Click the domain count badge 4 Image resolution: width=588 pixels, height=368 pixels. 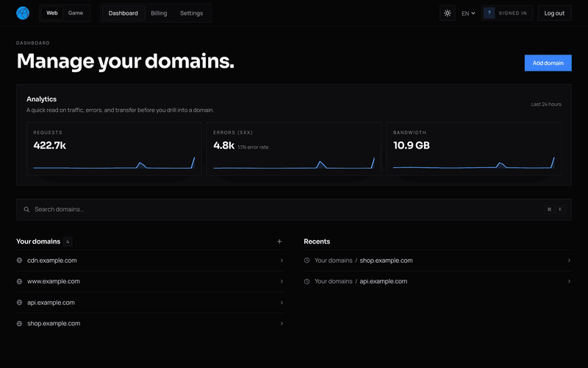68,241
